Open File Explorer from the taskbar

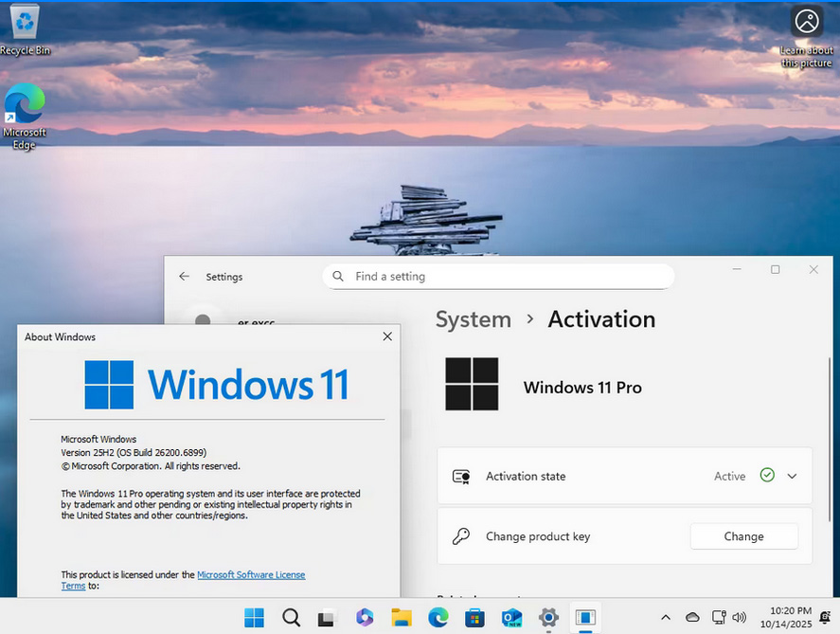pyautogui.click(x=401, y=618)
